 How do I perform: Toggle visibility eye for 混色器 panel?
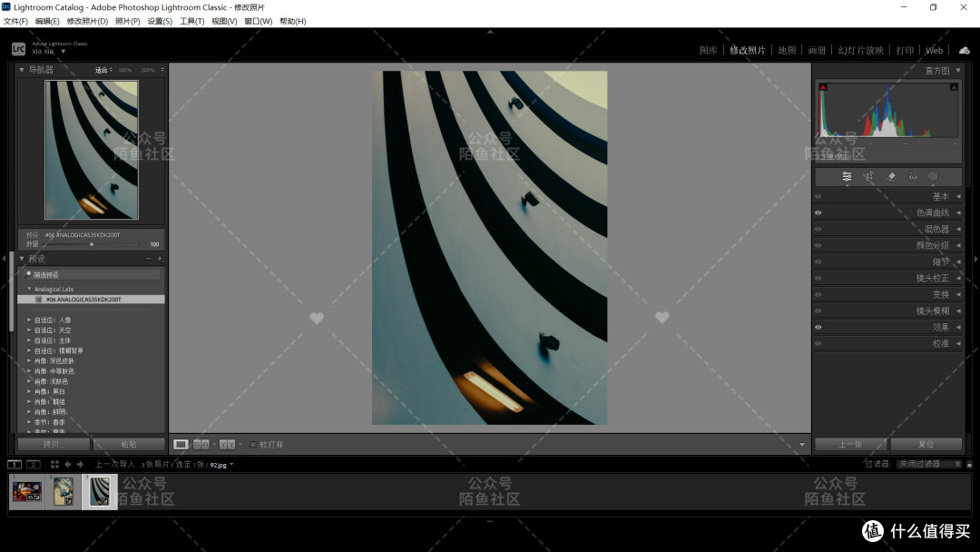click(818, 229)
